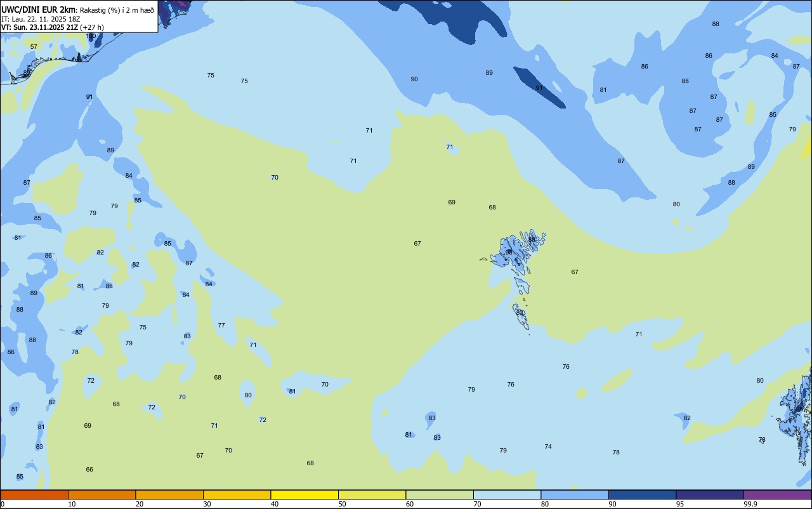Pick the 50–60 pale yellow legend swatch
812x509 pixels.
[x=372, y=494]
